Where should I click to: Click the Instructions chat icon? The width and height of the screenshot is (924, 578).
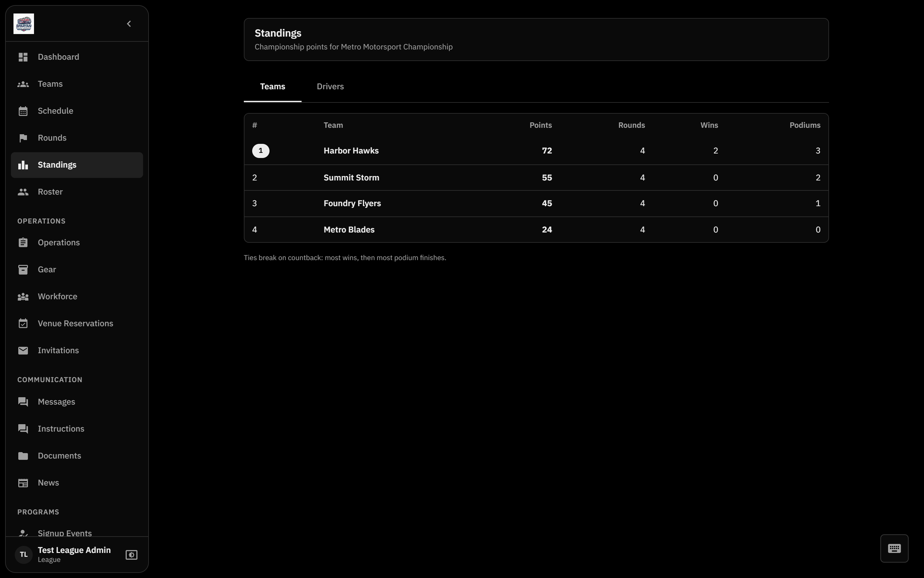click(23, 429)
